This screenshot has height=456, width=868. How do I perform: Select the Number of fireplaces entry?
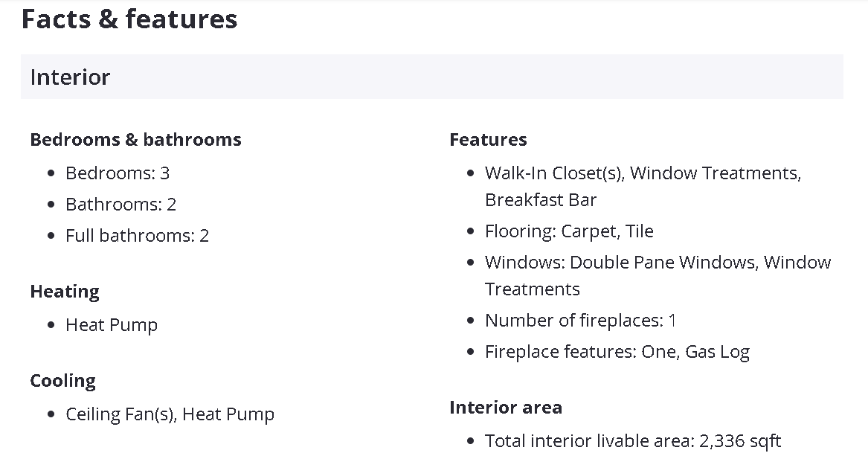click(x=580, y=321)
